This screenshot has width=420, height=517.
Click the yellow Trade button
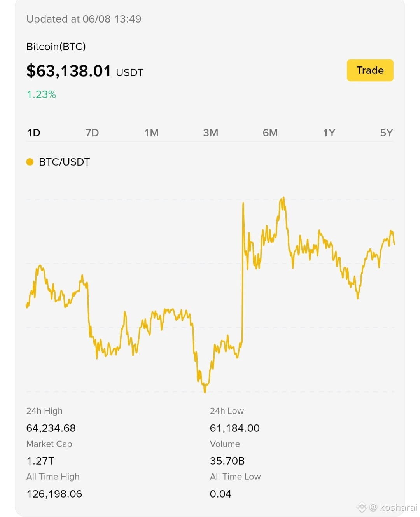370,70
